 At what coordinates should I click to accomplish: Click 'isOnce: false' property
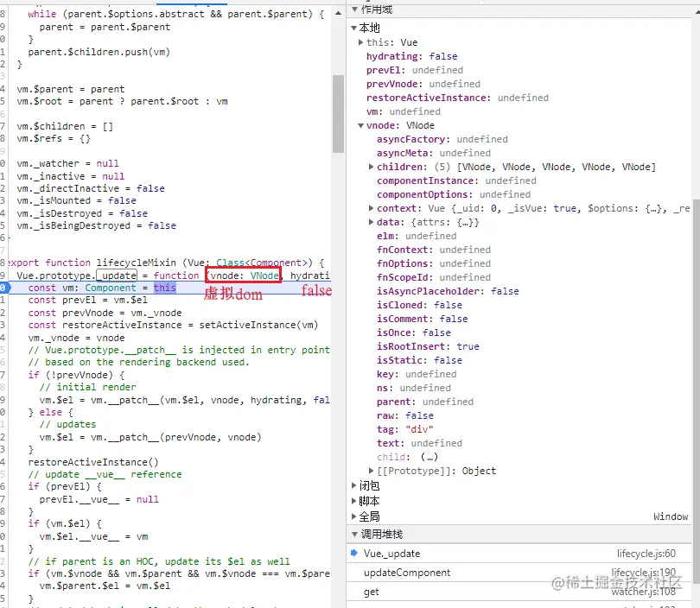tap(413, 332)
